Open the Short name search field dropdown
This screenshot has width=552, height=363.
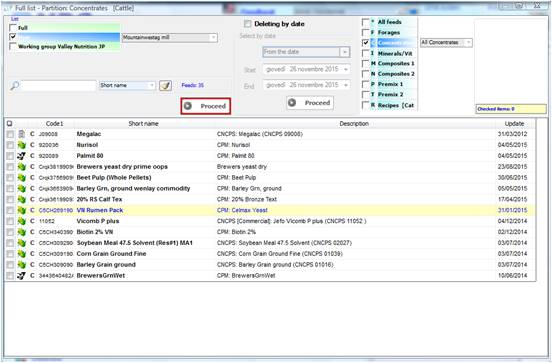151,86
